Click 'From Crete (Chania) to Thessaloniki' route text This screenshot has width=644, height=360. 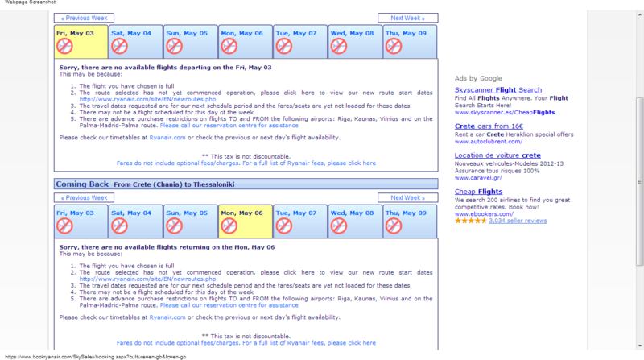(x=174, y=184)
